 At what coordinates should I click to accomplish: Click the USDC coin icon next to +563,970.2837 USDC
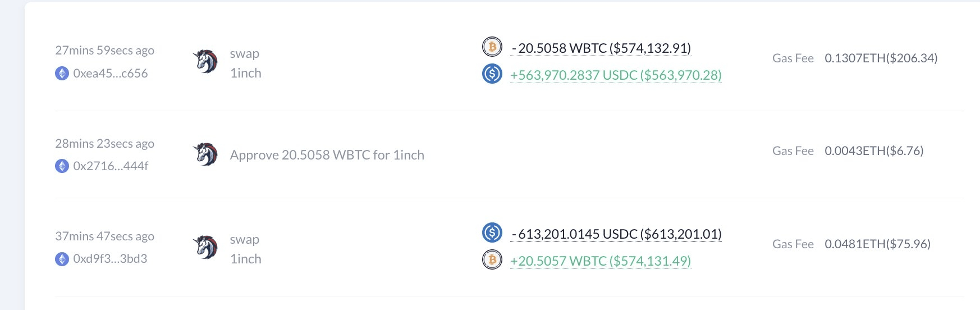pos(492,74)
